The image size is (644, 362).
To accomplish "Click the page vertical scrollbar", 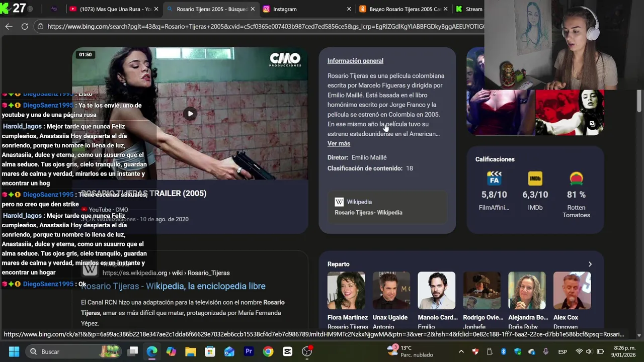I will (x=639, y=101).
